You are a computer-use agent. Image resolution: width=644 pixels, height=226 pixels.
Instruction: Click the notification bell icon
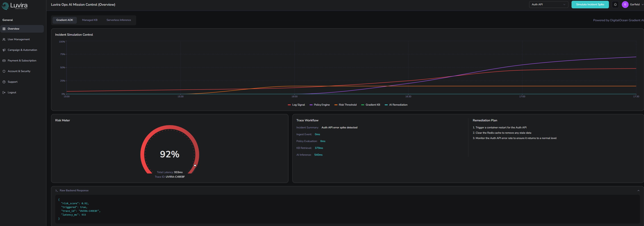[x=615, y=5]
